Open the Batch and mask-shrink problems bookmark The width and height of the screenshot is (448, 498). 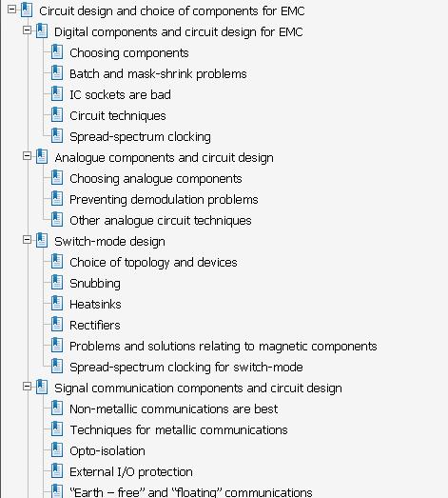(158, 74)
